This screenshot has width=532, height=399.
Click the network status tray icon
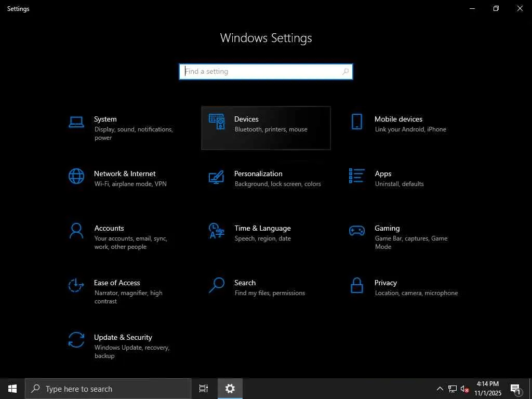453,389
